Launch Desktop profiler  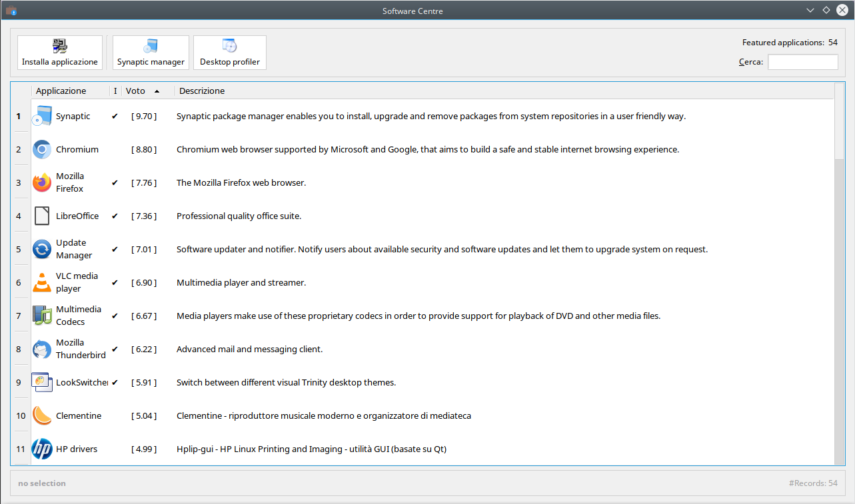coord(230,53)
